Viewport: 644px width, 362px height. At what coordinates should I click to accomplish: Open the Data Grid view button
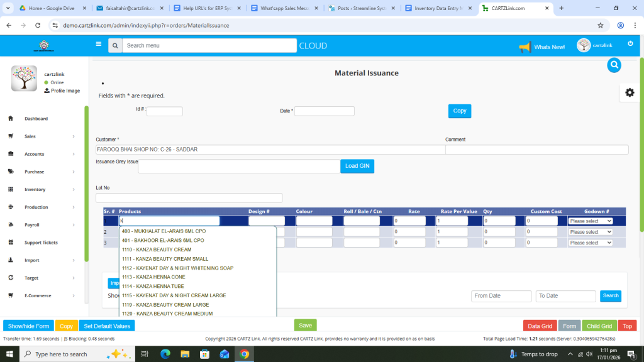(540, 326)
